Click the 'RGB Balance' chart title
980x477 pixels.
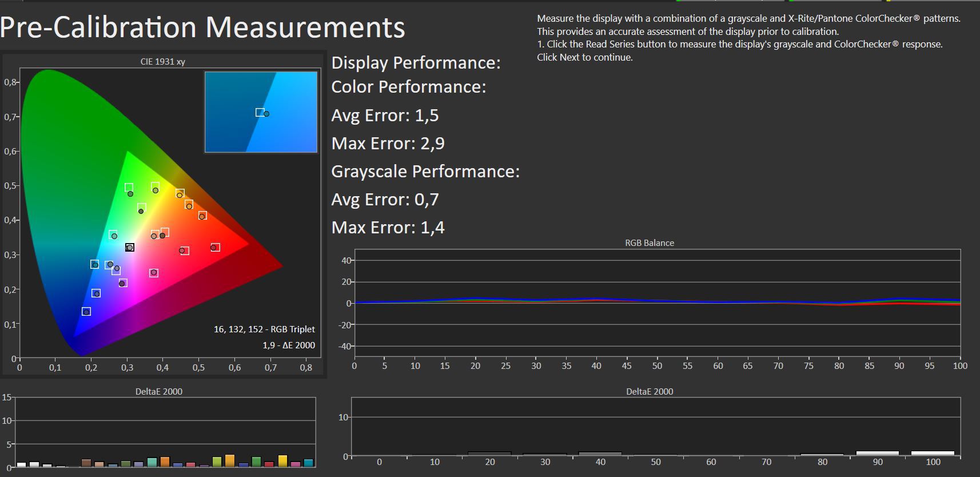tap(650, 243)
